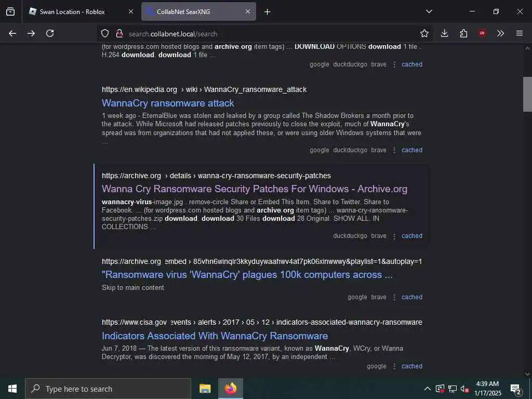Open WannaCry ransomware attack Wikipedia result
This screenshot has height=399, width=532.
click(168, 103)
